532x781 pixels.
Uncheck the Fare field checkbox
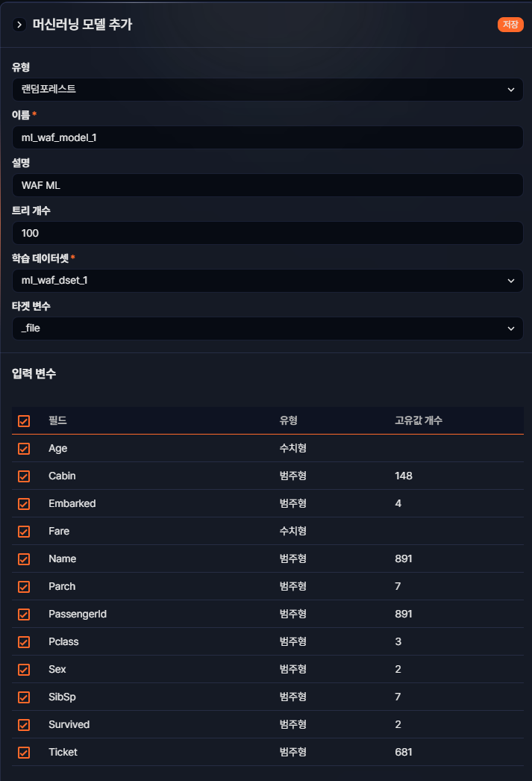point(23,531)
